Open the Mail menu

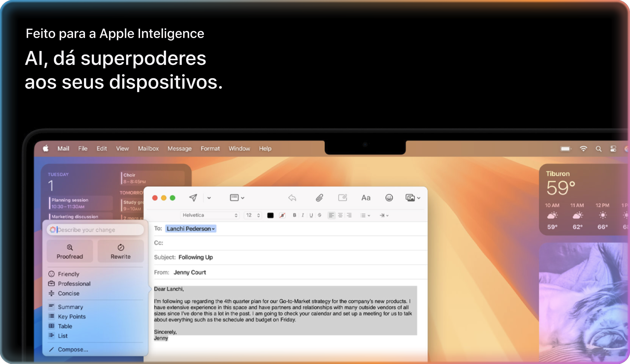click(x=63, y=148)
